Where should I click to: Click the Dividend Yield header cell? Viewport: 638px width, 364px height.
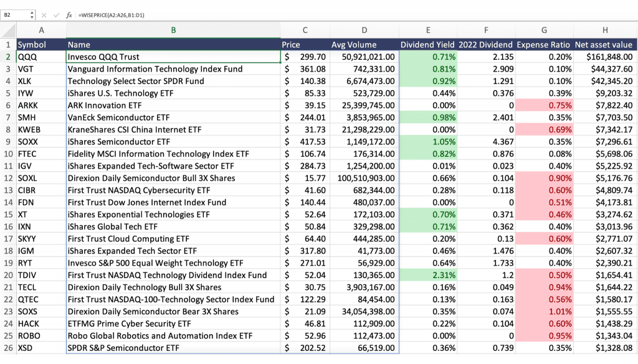[x=427, y=44]
